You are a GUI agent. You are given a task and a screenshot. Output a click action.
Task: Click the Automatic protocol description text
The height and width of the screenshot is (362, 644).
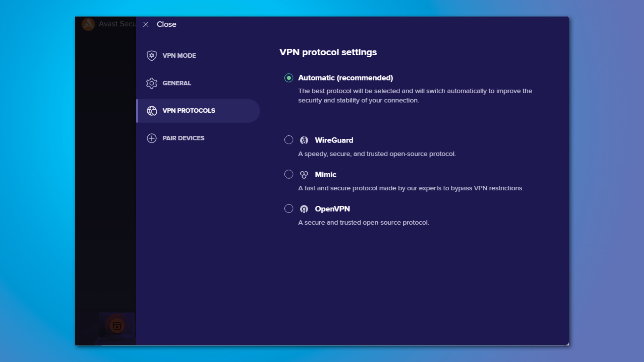[415, 96]
